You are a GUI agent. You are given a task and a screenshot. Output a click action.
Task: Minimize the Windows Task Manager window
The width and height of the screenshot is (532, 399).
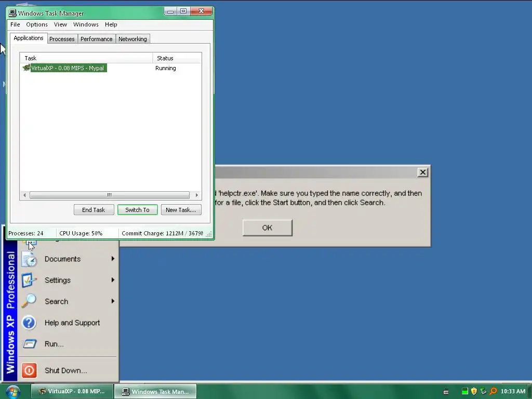[x=170, y=11]
